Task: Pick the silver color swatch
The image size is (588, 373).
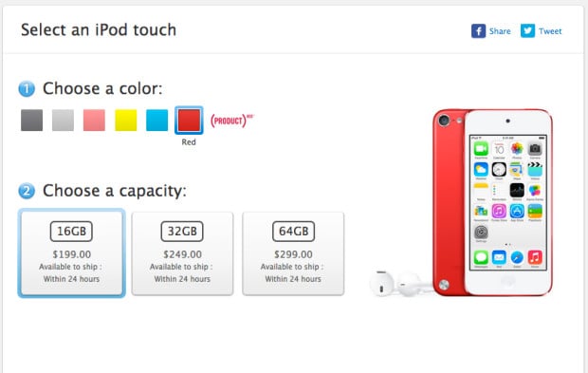Action: (63, 121)
